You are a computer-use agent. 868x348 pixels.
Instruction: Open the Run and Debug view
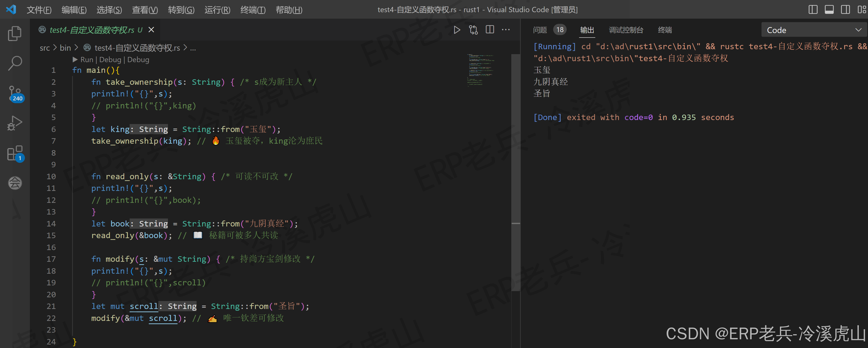(14, 123)
